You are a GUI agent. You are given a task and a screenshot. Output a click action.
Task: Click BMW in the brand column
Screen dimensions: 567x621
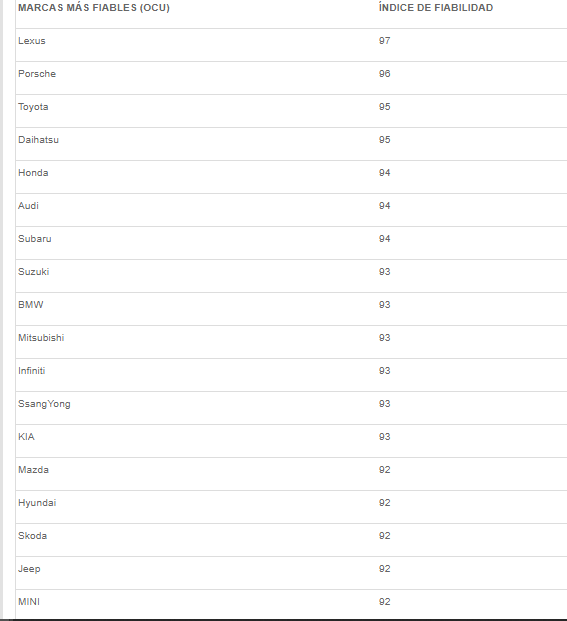(x=30, y=305)
